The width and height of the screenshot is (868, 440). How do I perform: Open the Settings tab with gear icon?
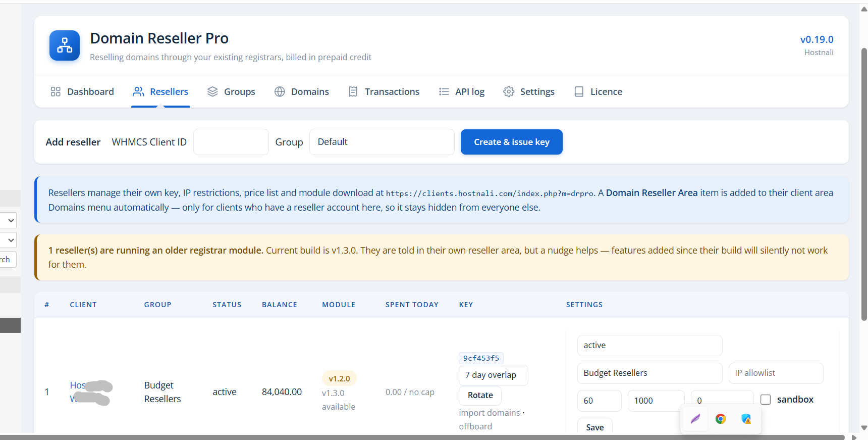[x=529, y=91]
